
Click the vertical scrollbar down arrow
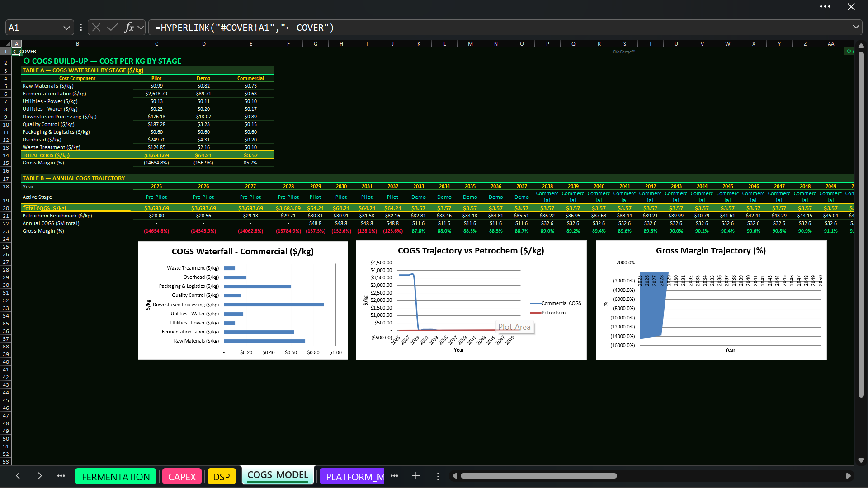point(861,460)
